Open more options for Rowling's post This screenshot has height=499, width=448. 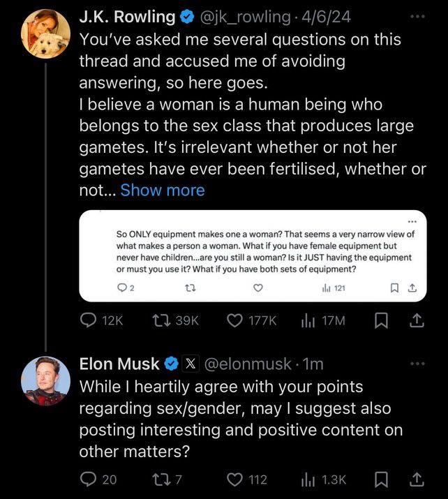(417, 15)
